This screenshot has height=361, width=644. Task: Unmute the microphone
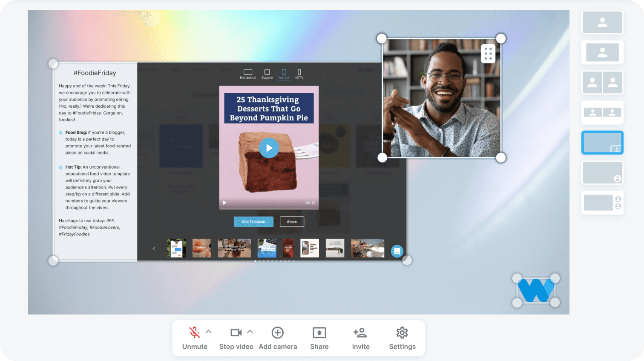(195, 338)
